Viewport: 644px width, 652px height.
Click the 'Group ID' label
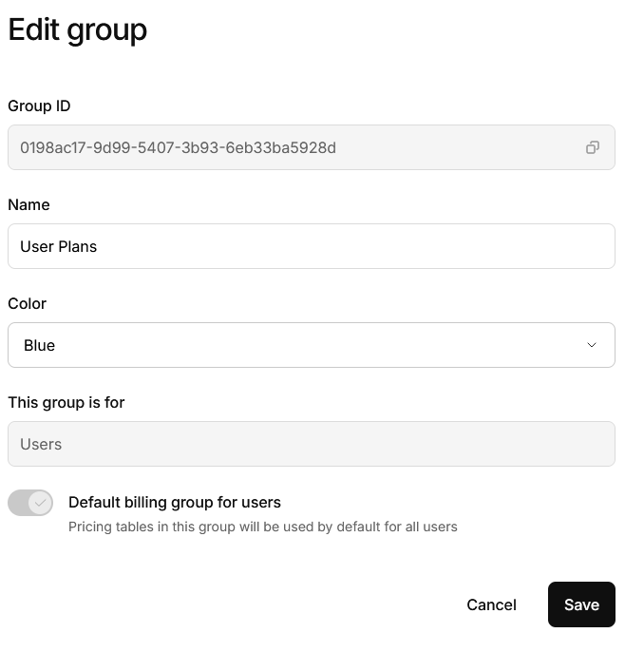(39, 106)
